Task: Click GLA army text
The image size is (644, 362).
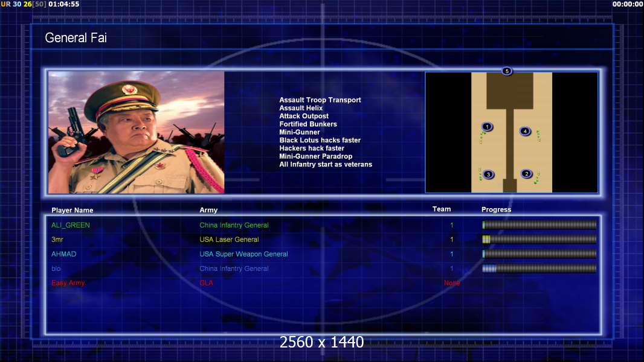Action: (x=206, y=283)
